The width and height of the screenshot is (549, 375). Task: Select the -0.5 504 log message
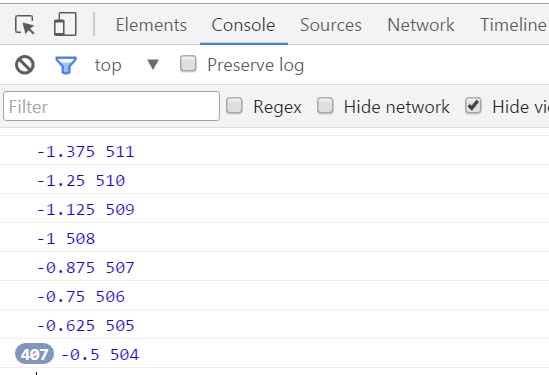(x=100, y=354)
